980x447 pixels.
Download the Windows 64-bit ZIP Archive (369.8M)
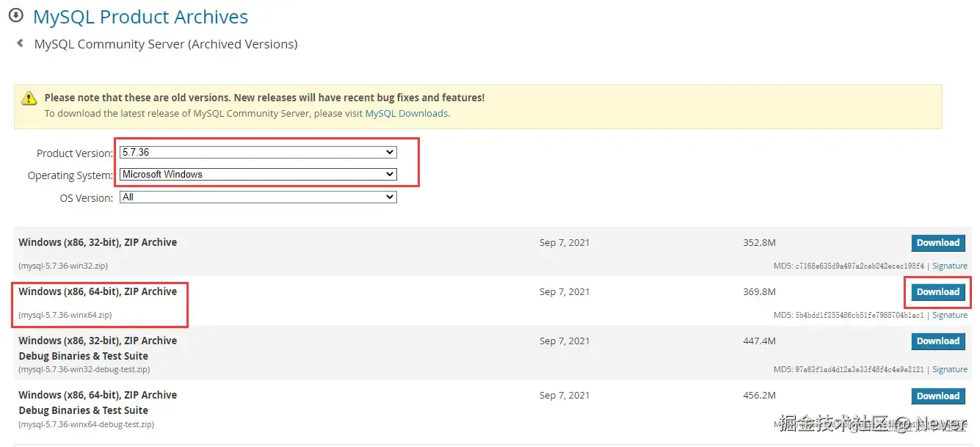click(937, 292)
